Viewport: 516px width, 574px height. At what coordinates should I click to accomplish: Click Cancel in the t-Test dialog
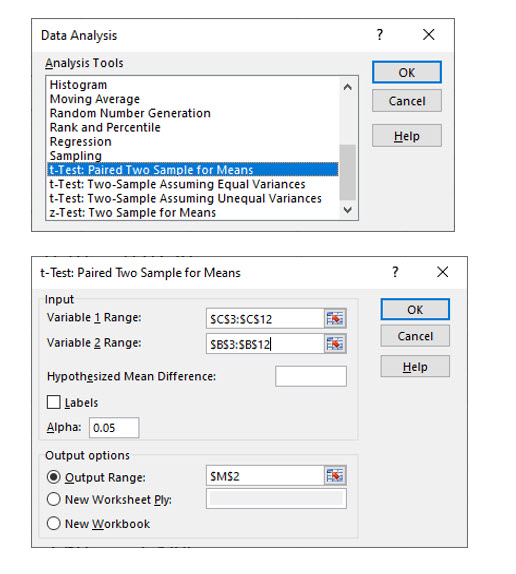click(415, 336)
